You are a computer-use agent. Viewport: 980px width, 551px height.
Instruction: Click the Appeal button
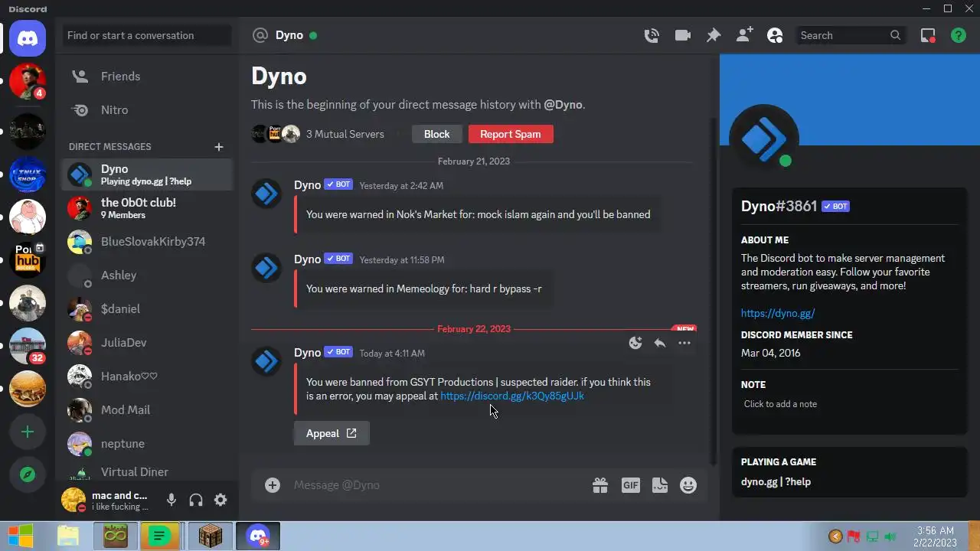pos(332,433)
